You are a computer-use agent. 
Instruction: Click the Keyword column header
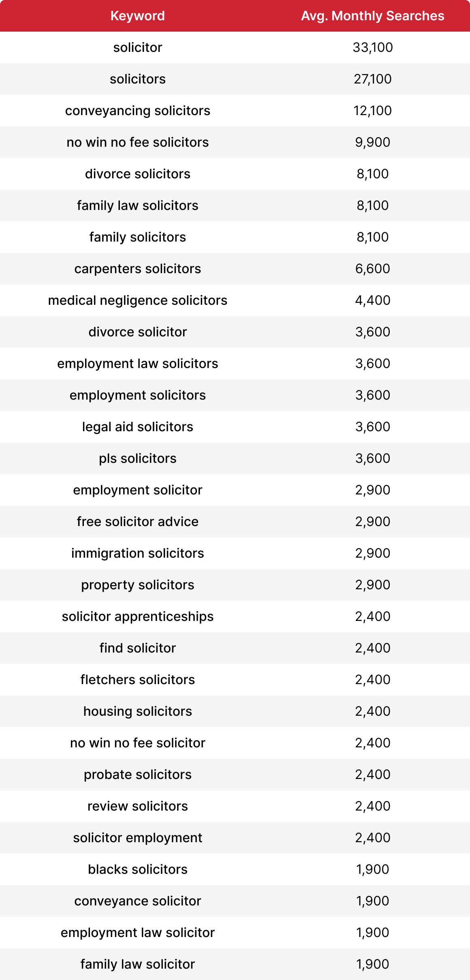pyautogui.click(x=138, y=16)
